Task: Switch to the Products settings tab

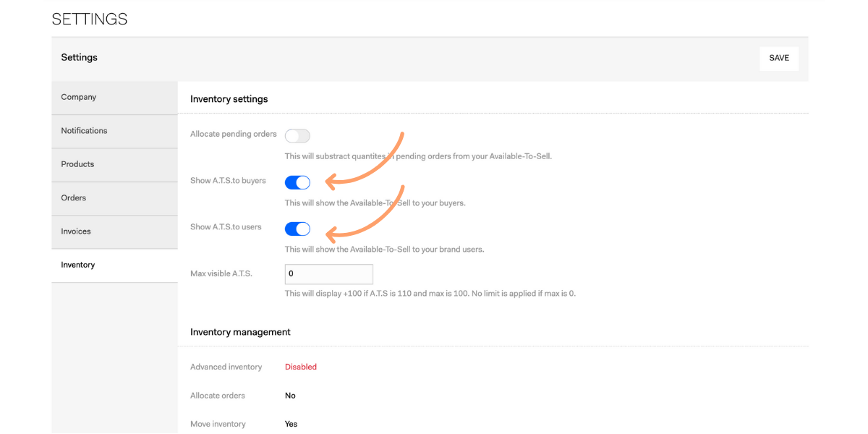Action: coord(114,165)
